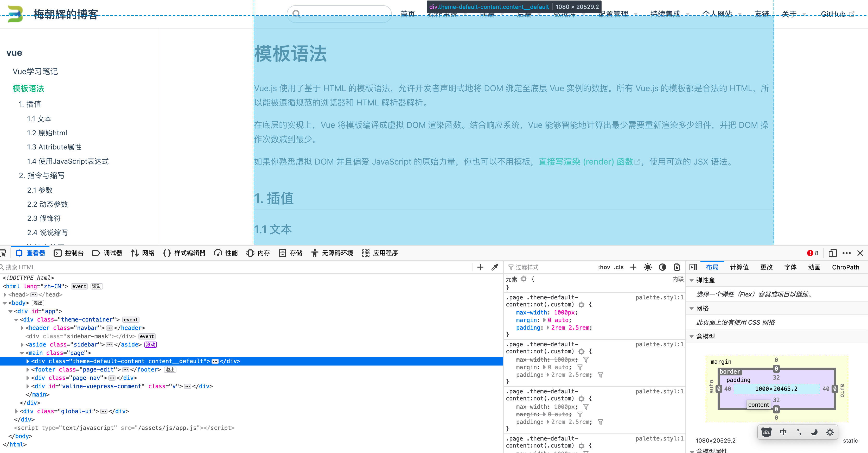Viewport: 868px width, 453px height.
Task: Open the Inspector (查看器) tab
Action: [30, 253]
